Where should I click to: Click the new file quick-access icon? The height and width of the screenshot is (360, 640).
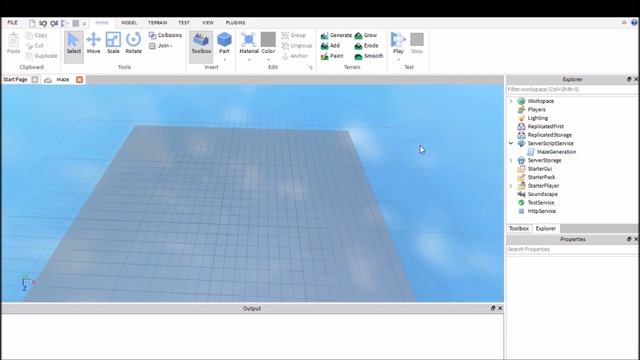pyautogui.click(x=32, y=23)
